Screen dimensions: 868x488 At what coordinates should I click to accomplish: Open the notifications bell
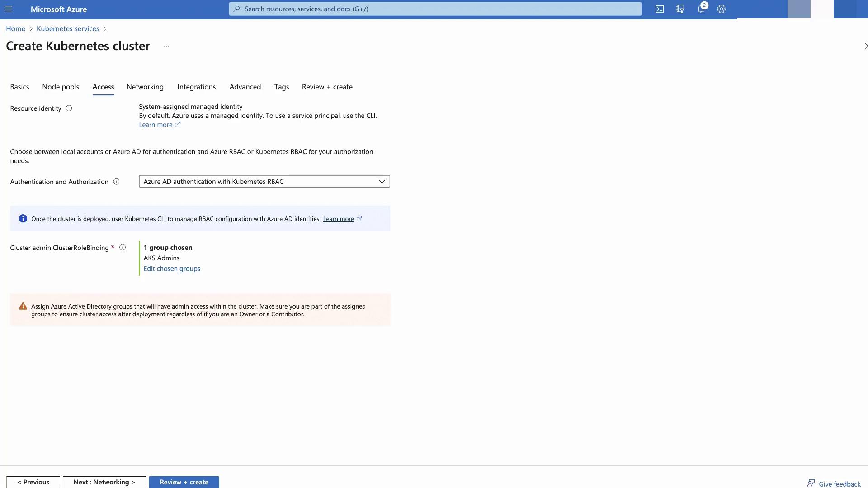click(701, 9)
